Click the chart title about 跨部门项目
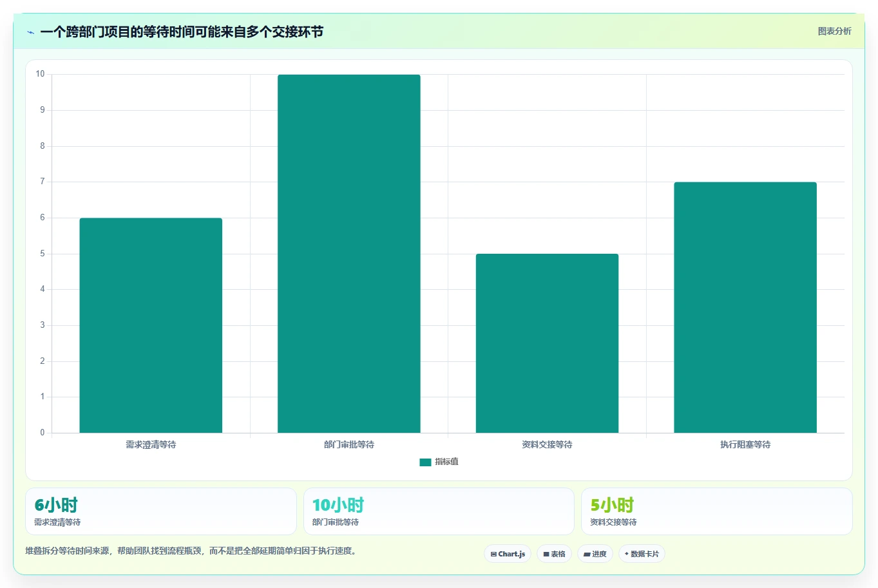878x588 pixels. pyautogui.click(x=182, y=32)
